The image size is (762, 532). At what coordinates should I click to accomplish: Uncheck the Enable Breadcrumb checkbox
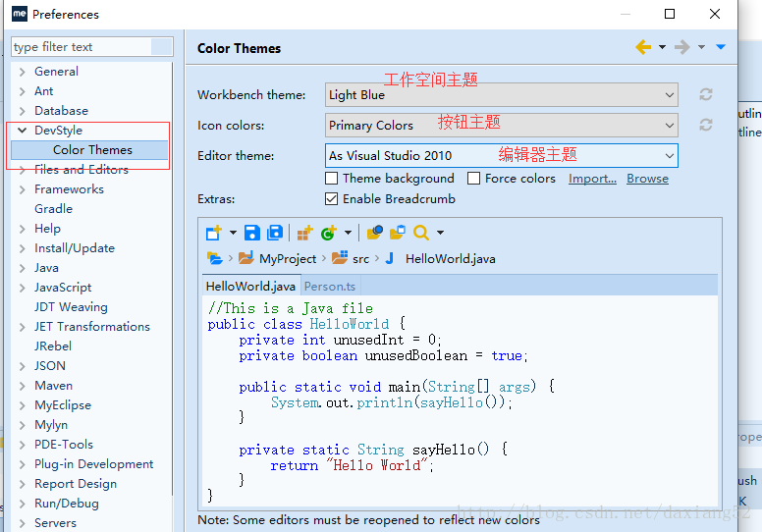coord(332,198)
